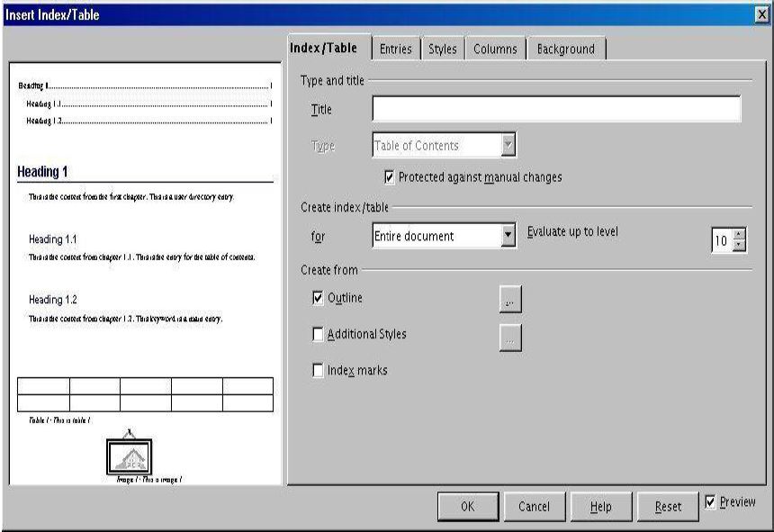The height and width of the screenshot is (532, 774).
Task: Click the Title text field
Action: [556, 109]
